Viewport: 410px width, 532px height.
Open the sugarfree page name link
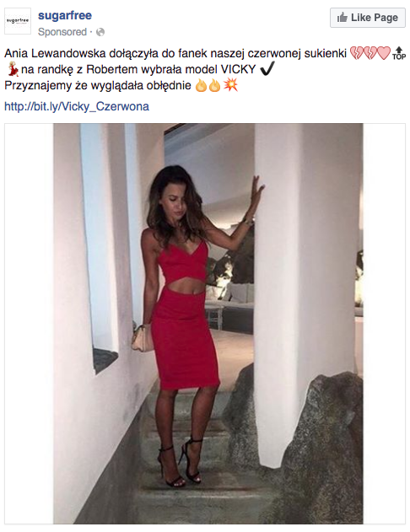pyautogui.click(x=65, y=15)
